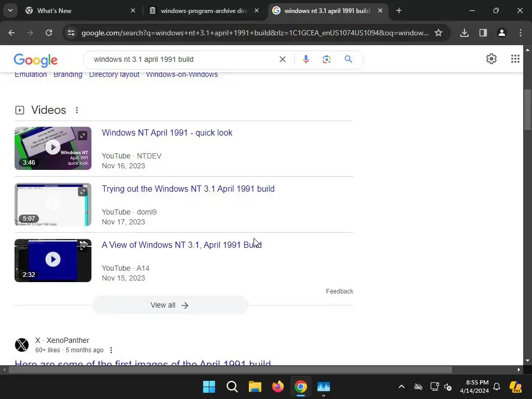Open the Windows Start menu
Viewport: 532px width, 399px height.
pos(209,387)
